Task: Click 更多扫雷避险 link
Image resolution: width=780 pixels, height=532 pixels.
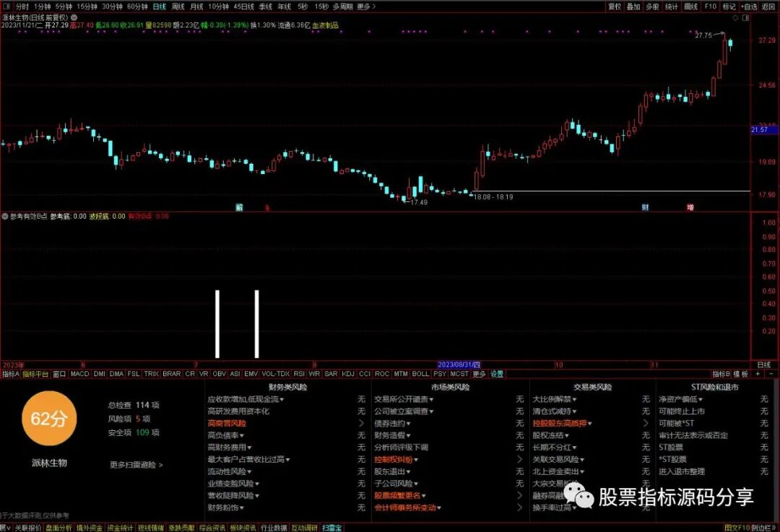Action: click(136, 465)
